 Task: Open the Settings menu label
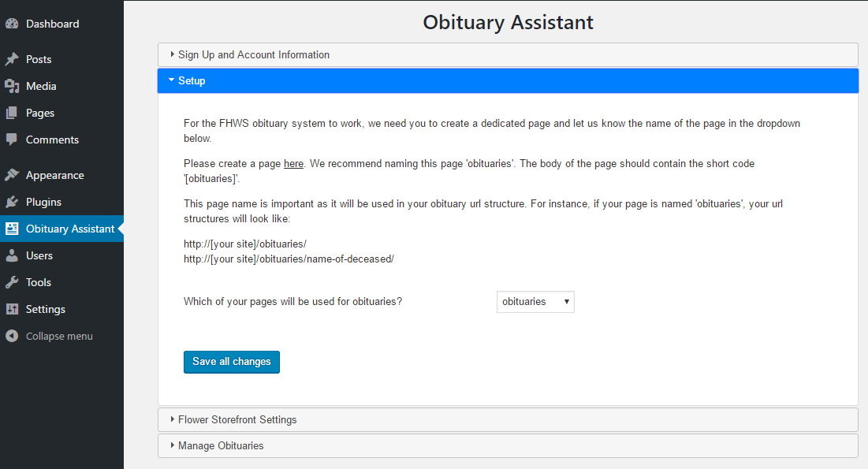[46, 310]
